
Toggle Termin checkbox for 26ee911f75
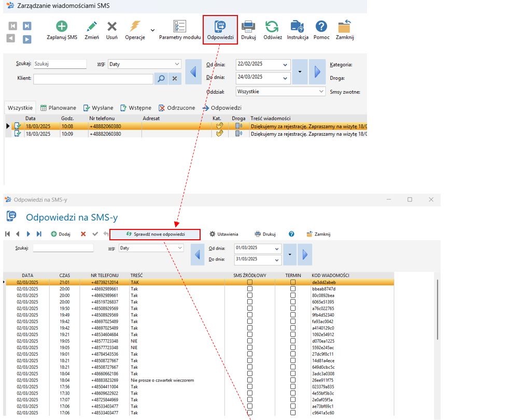coord(292,380)
